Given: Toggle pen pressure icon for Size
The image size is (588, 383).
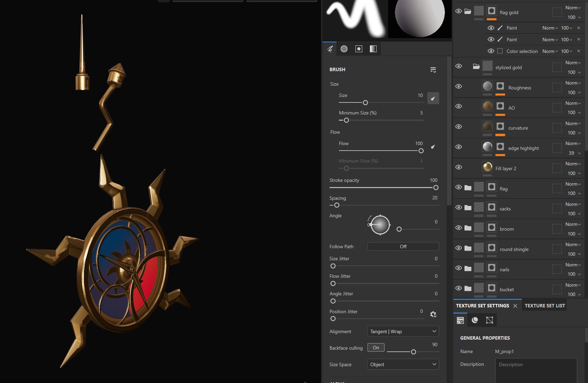Looking at the screenshot, I should [x=433, y=98].
